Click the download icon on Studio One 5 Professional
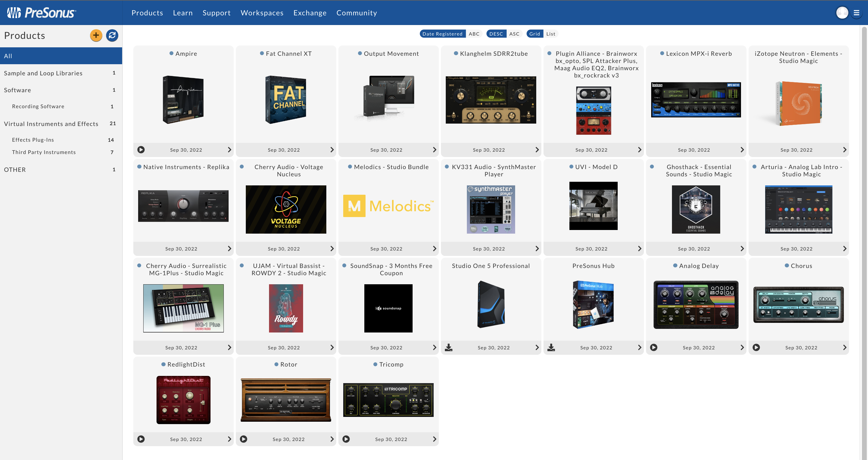 448,347
